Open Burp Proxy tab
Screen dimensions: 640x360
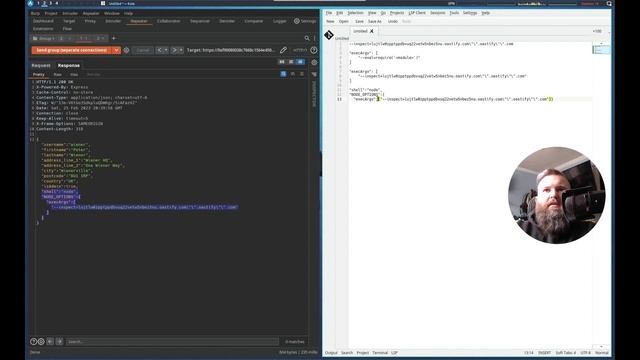coord(90,21)
